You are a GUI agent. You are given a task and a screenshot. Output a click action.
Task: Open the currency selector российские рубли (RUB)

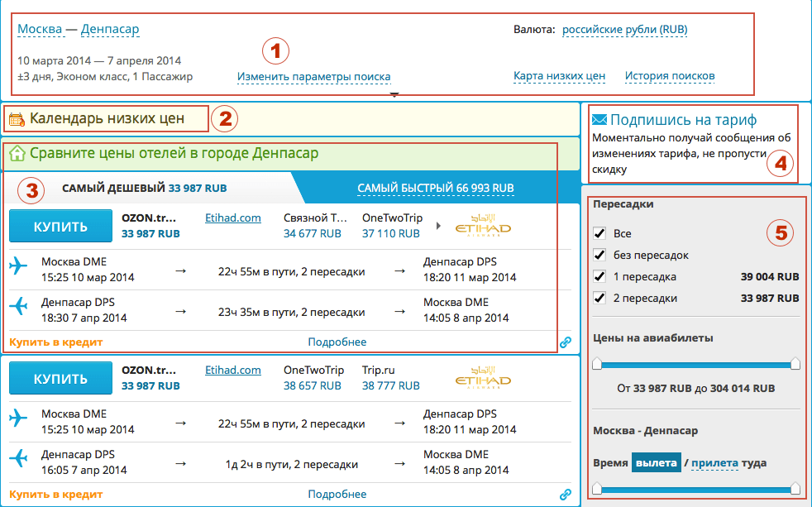pyautogui.click(x=624, y=30)
